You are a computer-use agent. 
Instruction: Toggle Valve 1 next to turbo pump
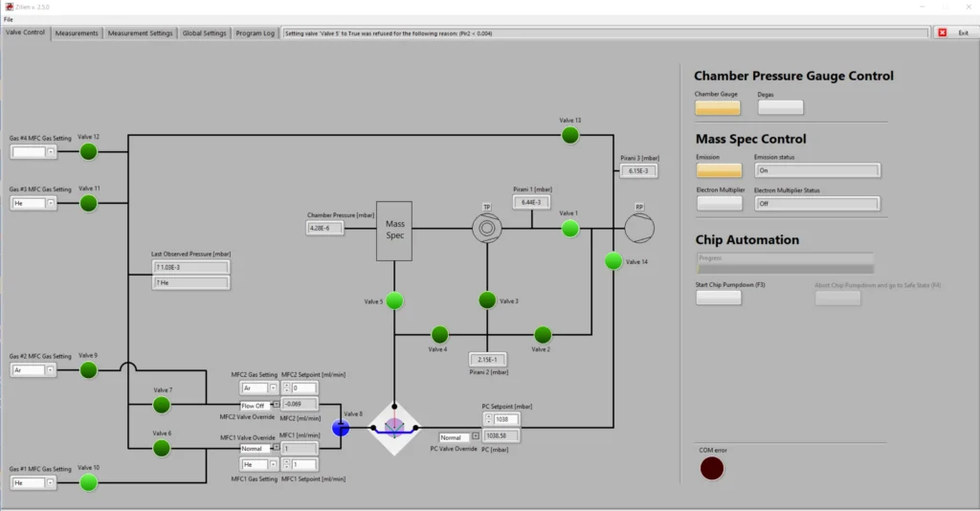[x=570, y=229]
